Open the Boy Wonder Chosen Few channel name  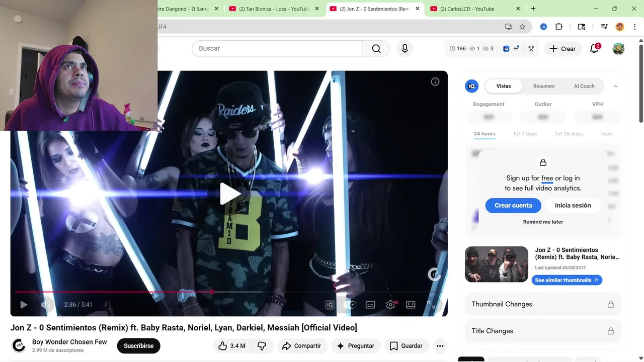(69, 342)
